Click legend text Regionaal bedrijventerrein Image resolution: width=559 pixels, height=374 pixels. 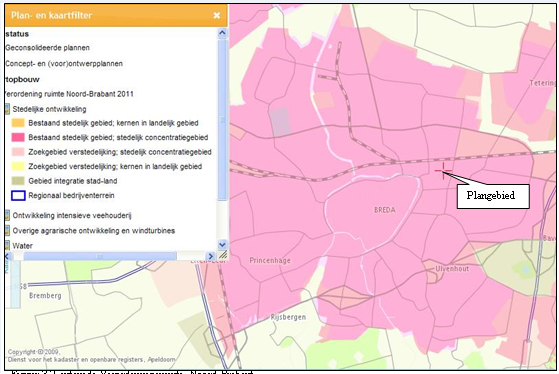pos(71,196)
